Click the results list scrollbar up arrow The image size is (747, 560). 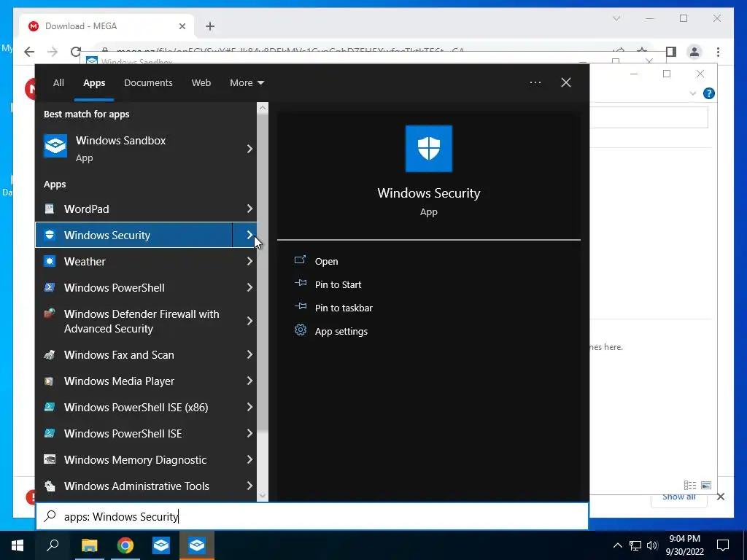tap(263, 108)
